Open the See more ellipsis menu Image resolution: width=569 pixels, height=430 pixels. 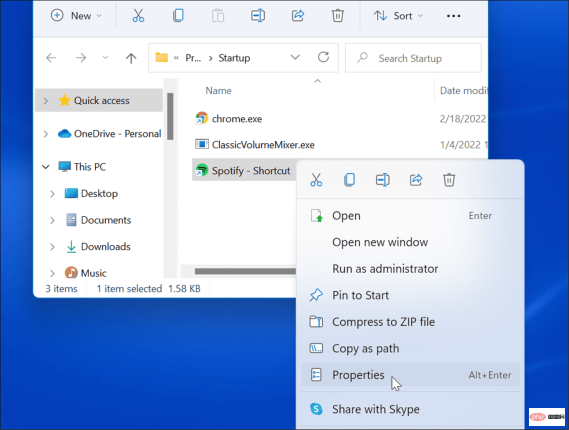(454, 16)
